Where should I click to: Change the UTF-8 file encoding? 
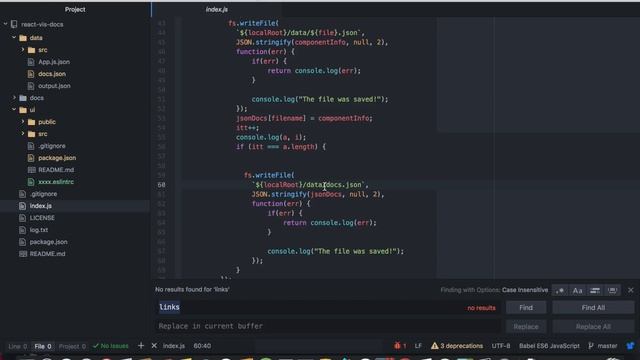501,346
